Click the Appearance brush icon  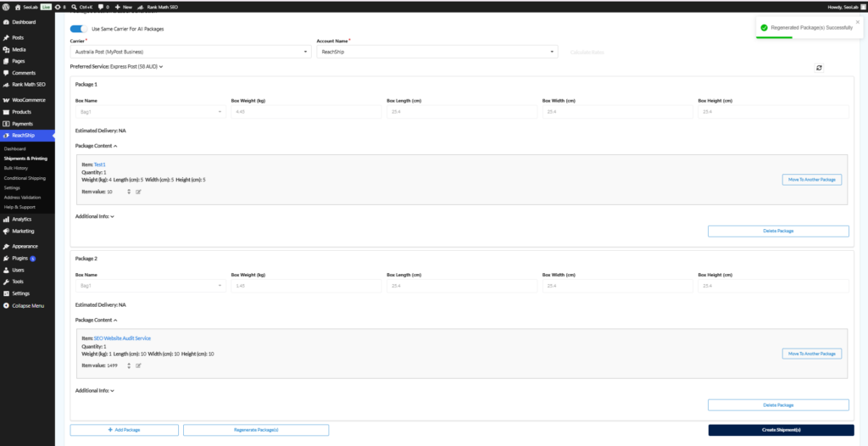click(x=6, y=247)
